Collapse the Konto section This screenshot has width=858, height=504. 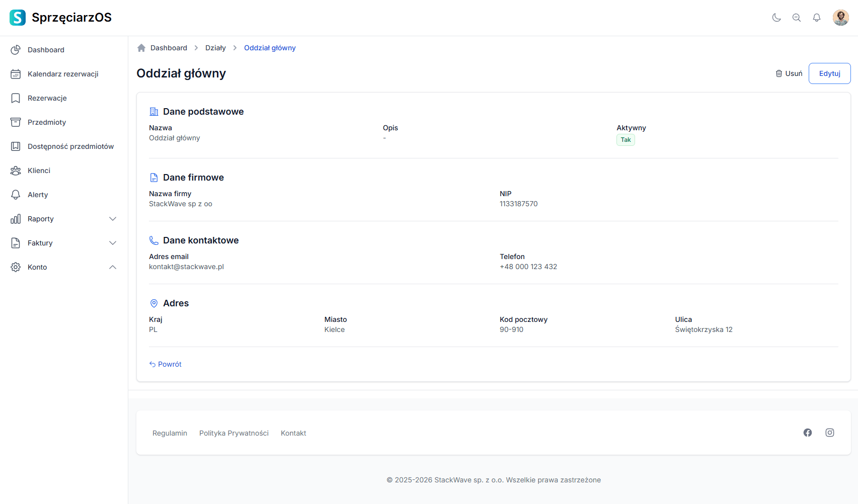click(113, 267)
